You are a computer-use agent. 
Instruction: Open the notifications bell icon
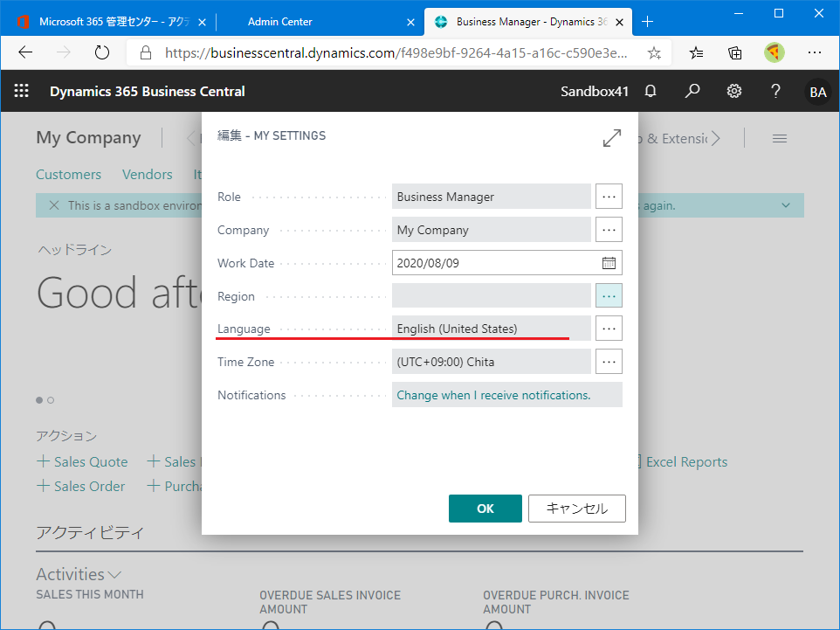pos(651,91)
